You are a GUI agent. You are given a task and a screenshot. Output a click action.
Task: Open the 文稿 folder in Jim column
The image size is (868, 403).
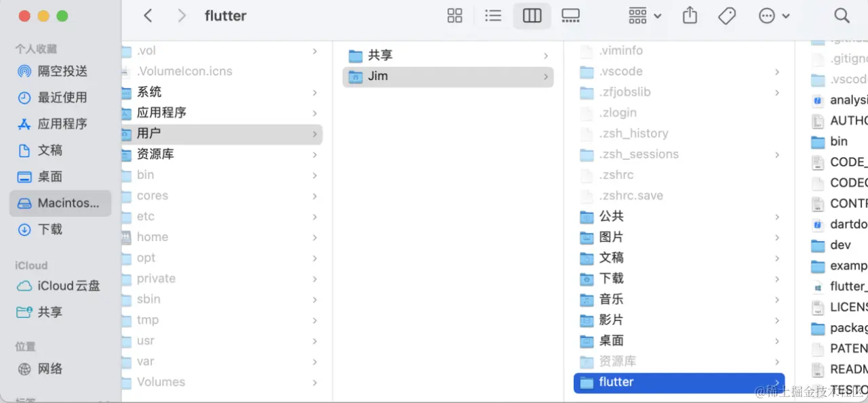(679, 258)
